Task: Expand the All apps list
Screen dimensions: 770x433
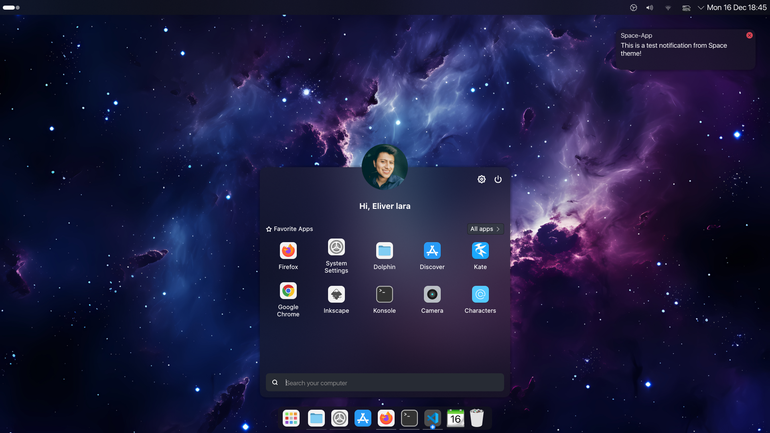Action: pyautogui.click(x=485, y=229)
